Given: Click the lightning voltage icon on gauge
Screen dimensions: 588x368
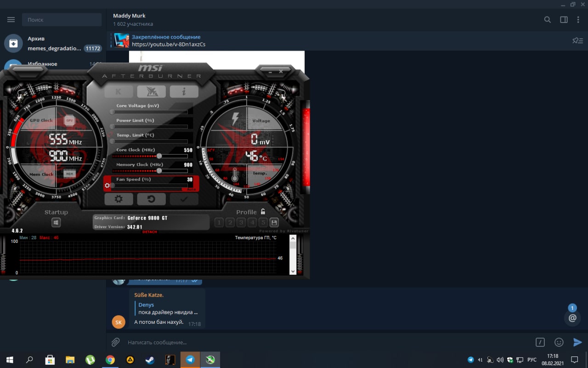Looking at the screenshot, I should pos(235,119).
